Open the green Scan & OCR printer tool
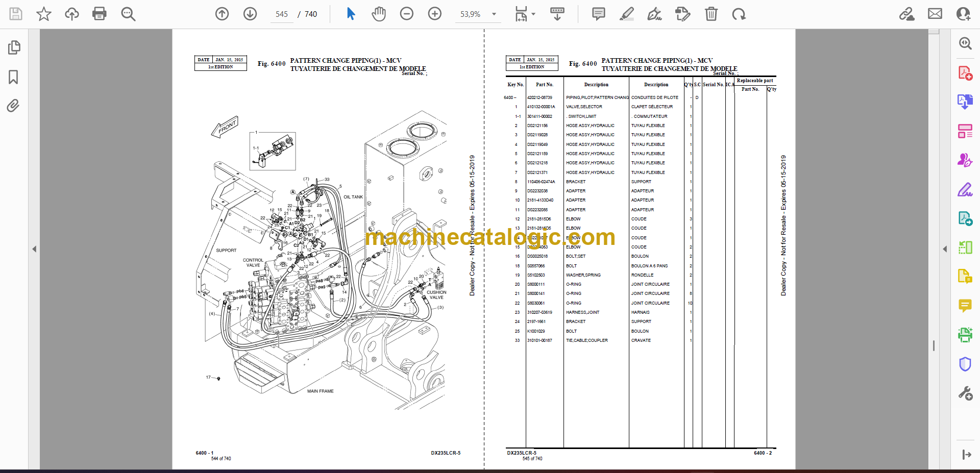Viewport: 980px width, 473px height. click(x=965, y=335)
